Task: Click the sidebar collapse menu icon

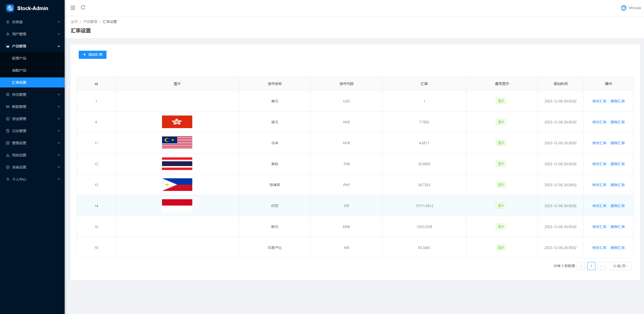Action: click(73, 8)
